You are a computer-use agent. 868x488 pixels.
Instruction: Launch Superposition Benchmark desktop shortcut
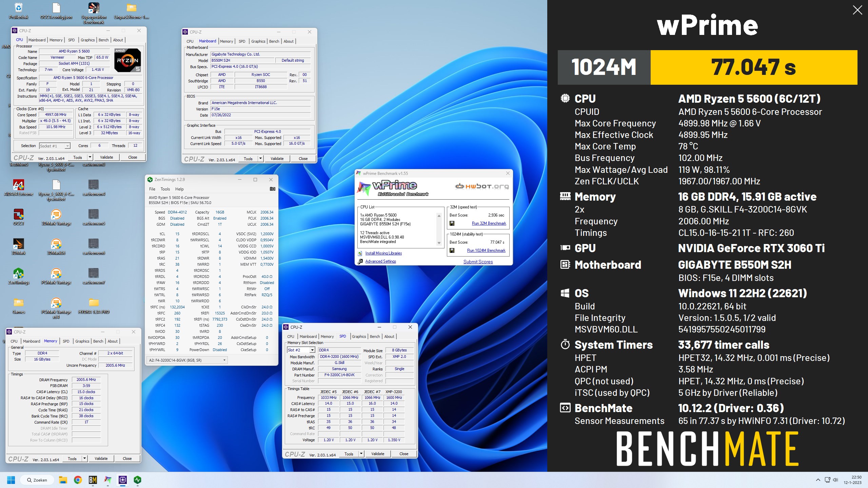coord(94,13)
